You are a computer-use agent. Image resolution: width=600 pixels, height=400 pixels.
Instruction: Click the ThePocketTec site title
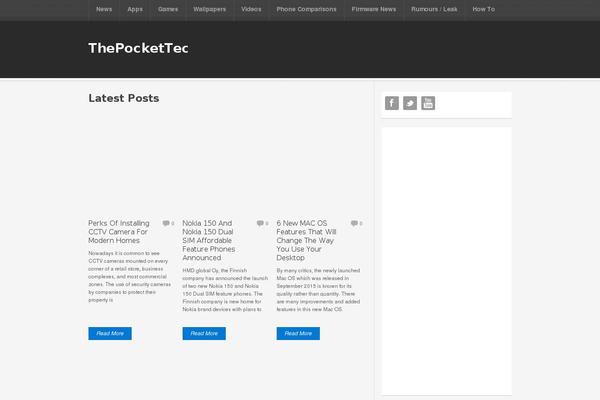[x=139, y=48]
